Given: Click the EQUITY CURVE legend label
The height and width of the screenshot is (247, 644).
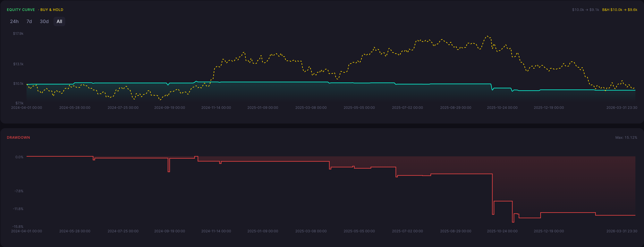Looking at the screenshot, I should 21,10.
